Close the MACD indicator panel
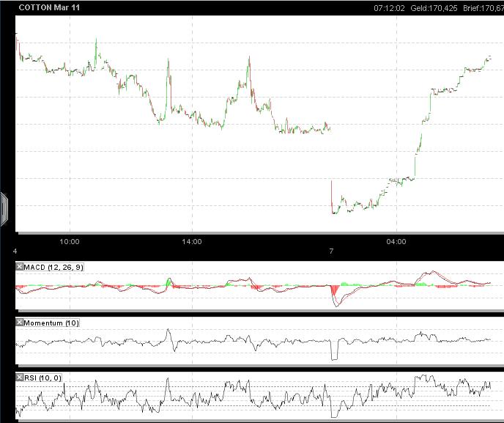Screen dimensions: 504x423 20,268
